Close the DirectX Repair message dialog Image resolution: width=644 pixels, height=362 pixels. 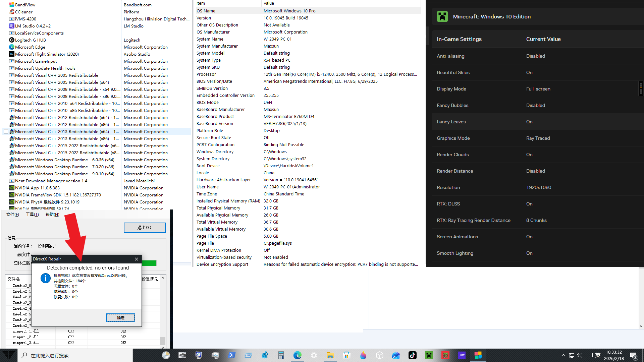point(137,259)
